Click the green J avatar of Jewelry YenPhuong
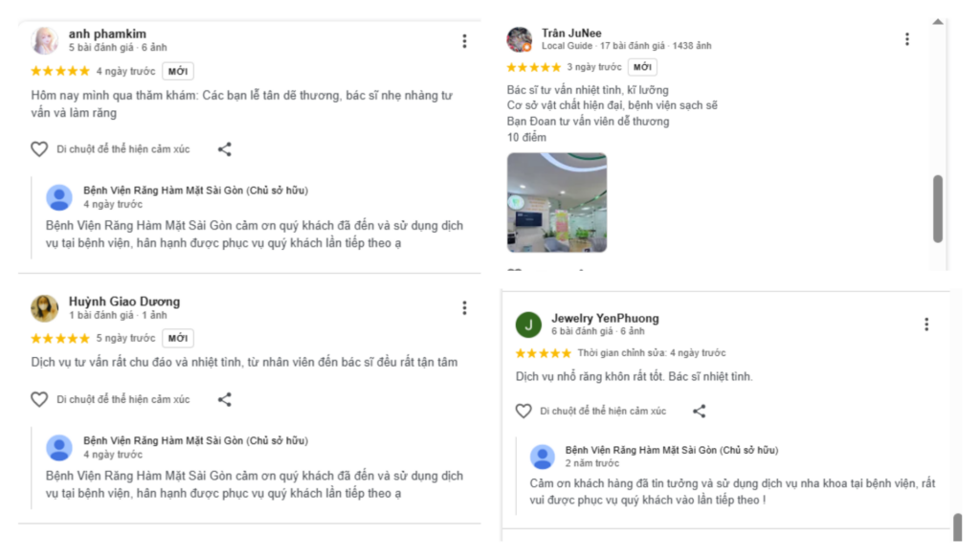This screenshot has height=559, width=980. (x=528, y=324)
